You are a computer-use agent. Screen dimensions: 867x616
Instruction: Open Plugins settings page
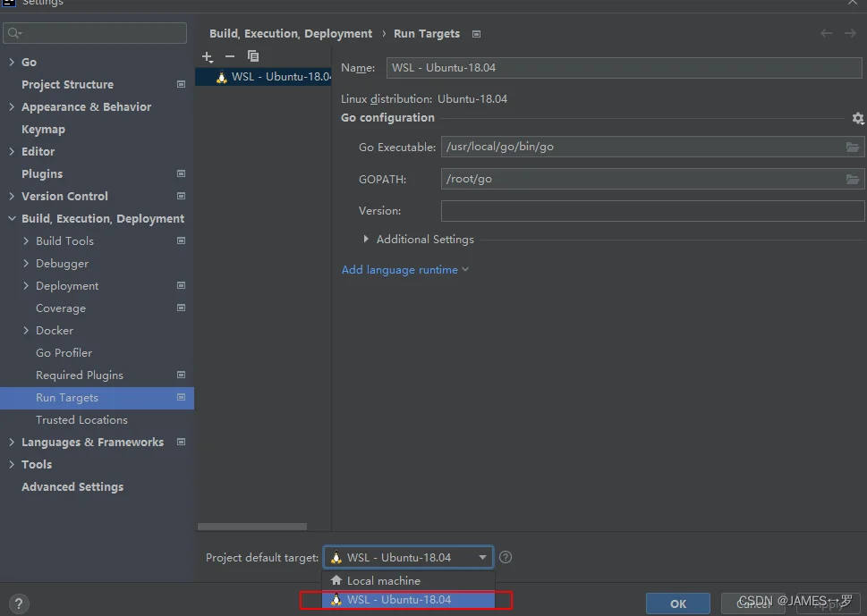click(42, 174)
